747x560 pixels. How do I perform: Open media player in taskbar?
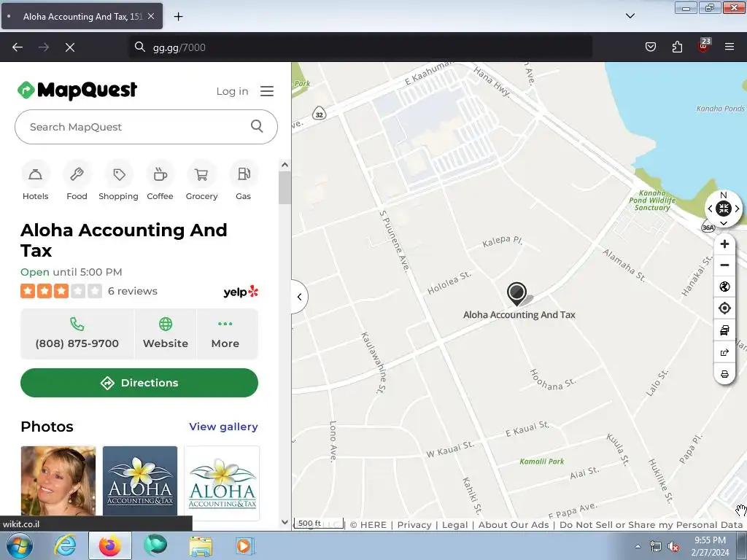coord(245,545)
